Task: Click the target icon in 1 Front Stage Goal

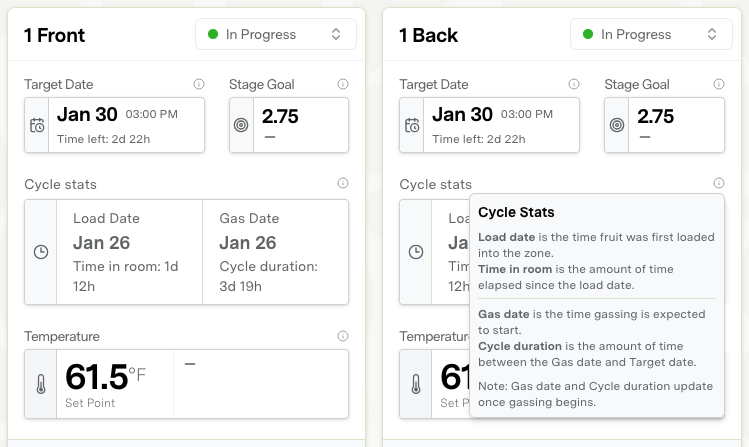Action: point(241,125)
